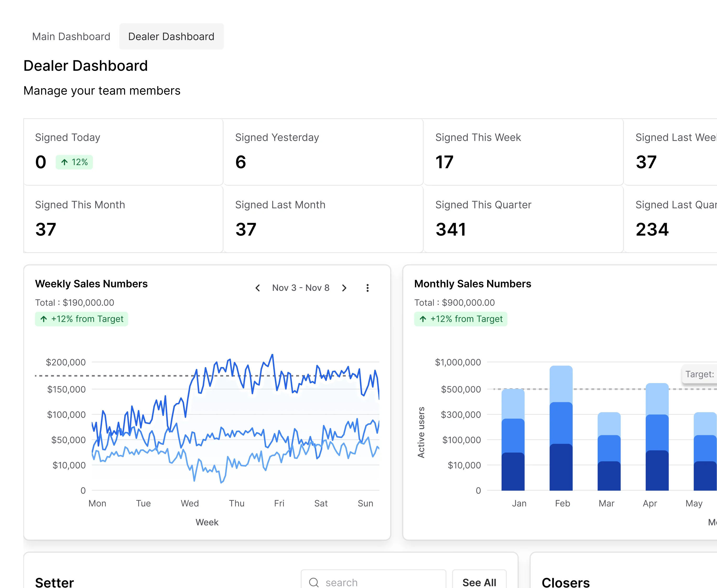Viewport: 717px width, 588px height.
Task: Open the Signed This Month card
Action: point(123,220)
